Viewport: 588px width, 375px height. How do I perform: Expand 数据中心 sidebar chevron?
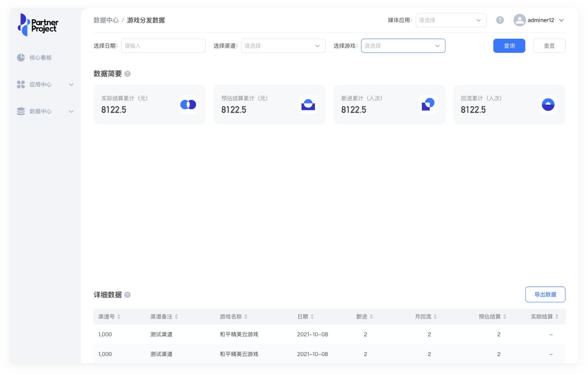71,112
